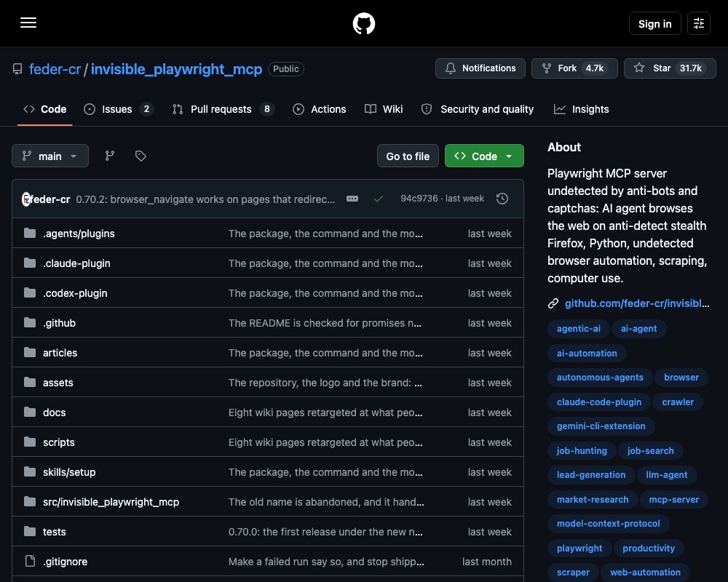Open the scripts folder
Screen dimensions: 728x582
pyautogui.click(x=58, y=442)
